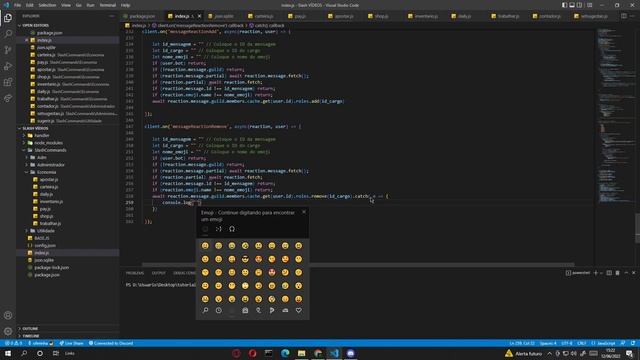Open the Accounts icon in the activity bar
This screenshot has width=640, height=360.
point(8,315)
